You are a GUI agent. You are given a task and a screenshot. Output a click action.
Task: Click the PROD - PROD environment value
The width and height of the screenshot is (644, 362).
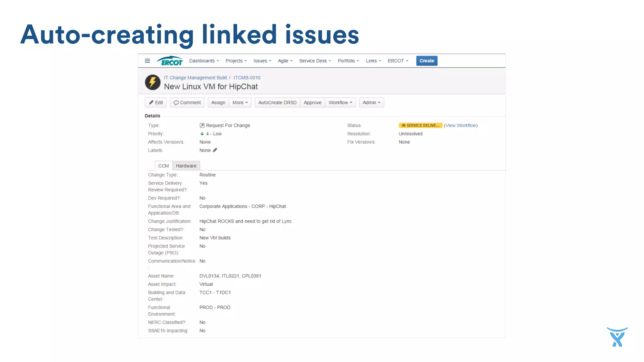click(x=215, y=307)
